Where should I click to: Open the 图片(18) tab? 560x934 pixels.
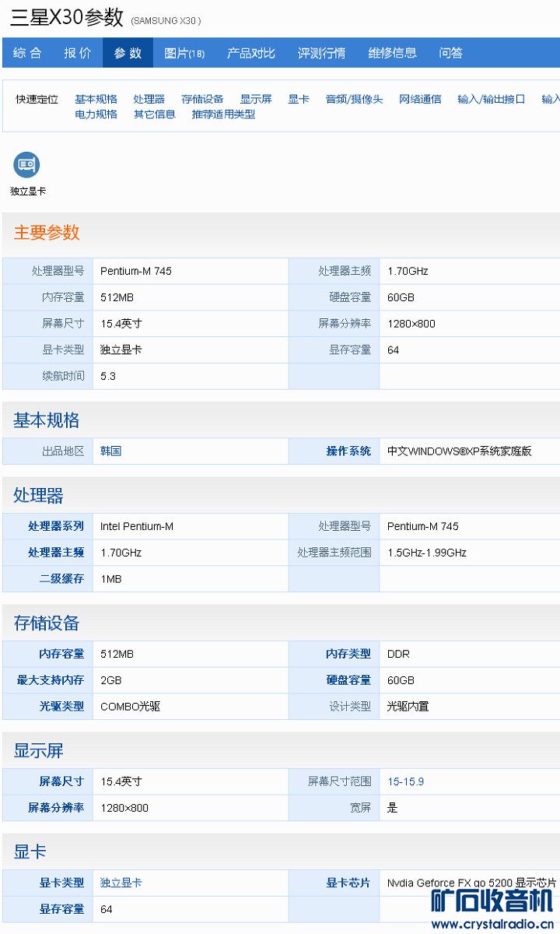[184, 53]
